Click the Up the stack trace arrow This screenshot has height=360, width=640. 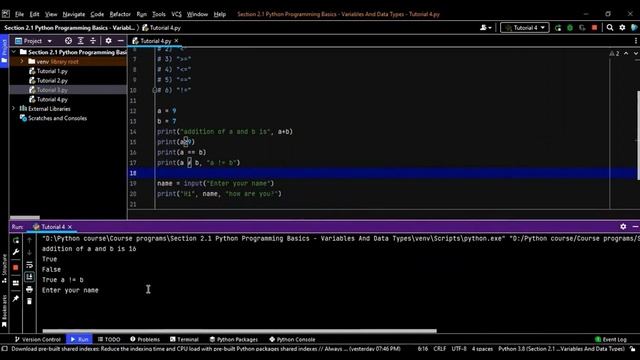29,240
